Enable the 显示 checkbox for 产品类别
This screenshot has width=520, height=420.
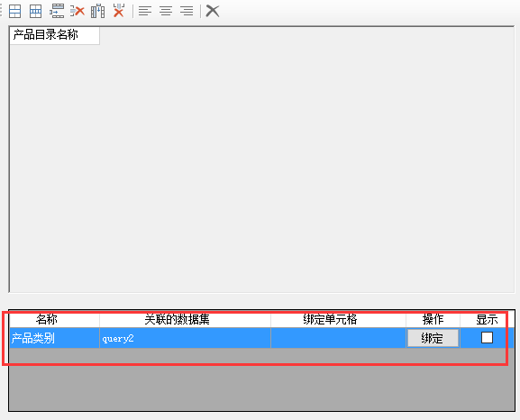[487, 338]
